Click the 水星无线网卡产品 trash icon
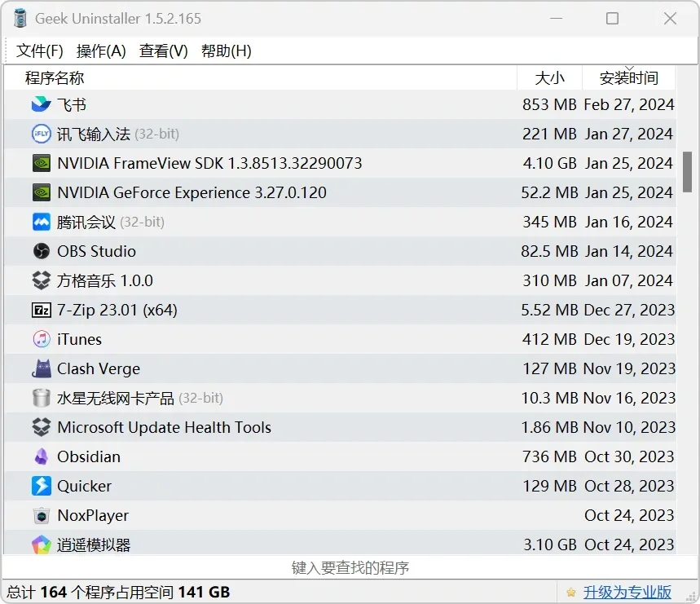700x604 pixels. click(x=41, y=399)
